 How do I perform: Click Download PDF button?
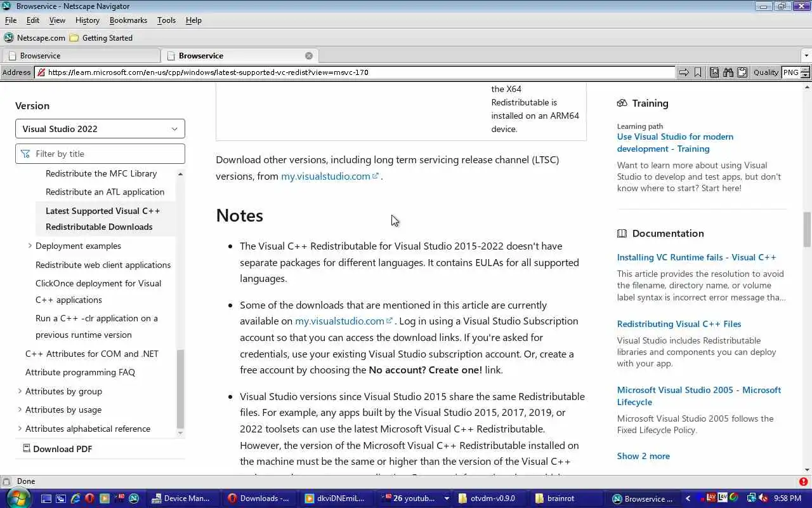tap(58, 448)
